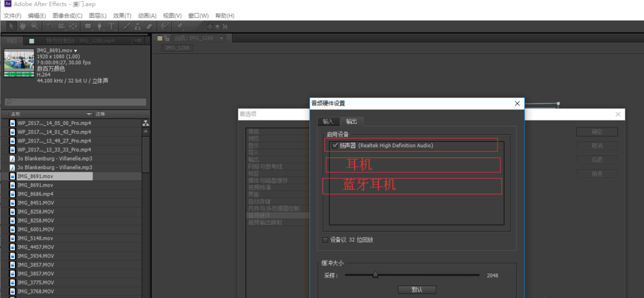This screenshot has height=298, width=644.
Task: Click the 前进 button in preferences
Action: point(597,174)
